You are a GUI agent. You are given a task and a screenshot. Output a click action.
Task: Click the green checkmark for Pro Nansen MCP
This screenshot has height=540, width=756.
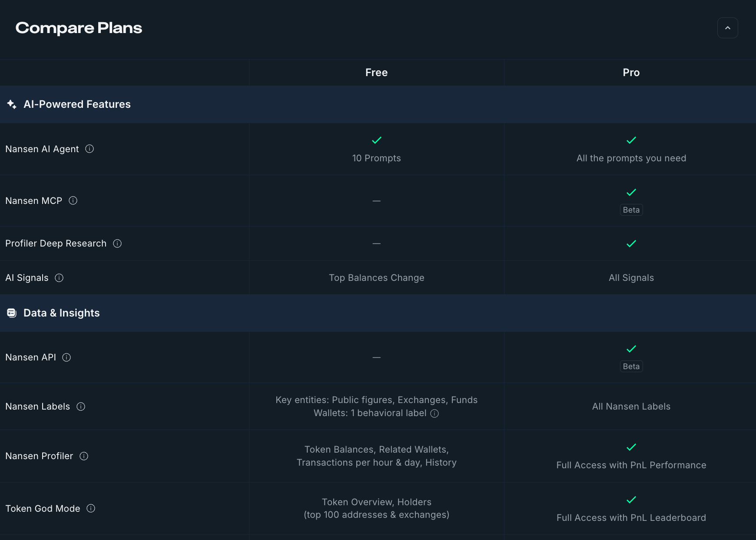[x=631, y=193]
